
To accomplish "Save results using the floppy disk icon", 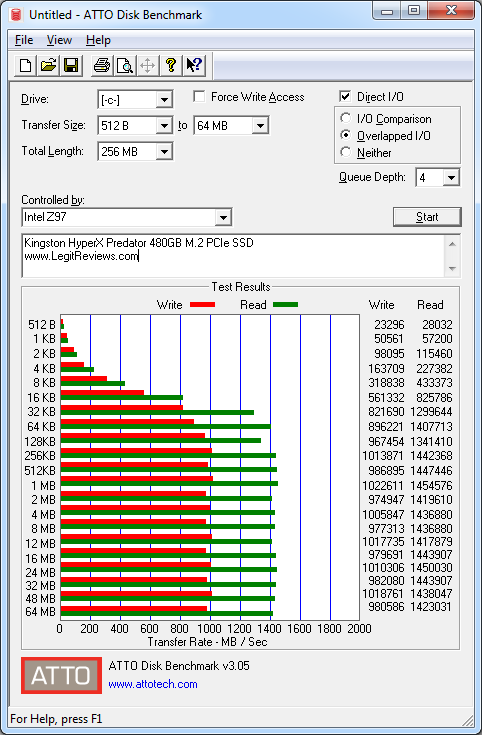I will (x=71, y=65).
